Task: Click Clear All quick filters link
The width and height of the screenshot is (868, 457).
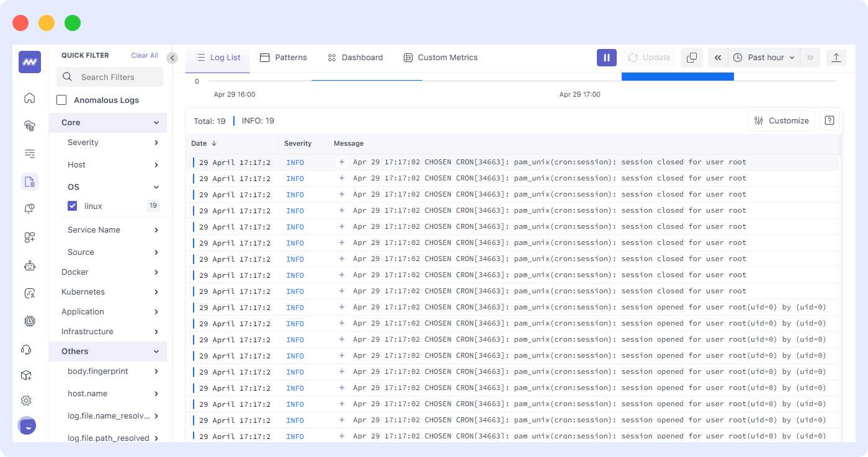Action: (145, 55)
